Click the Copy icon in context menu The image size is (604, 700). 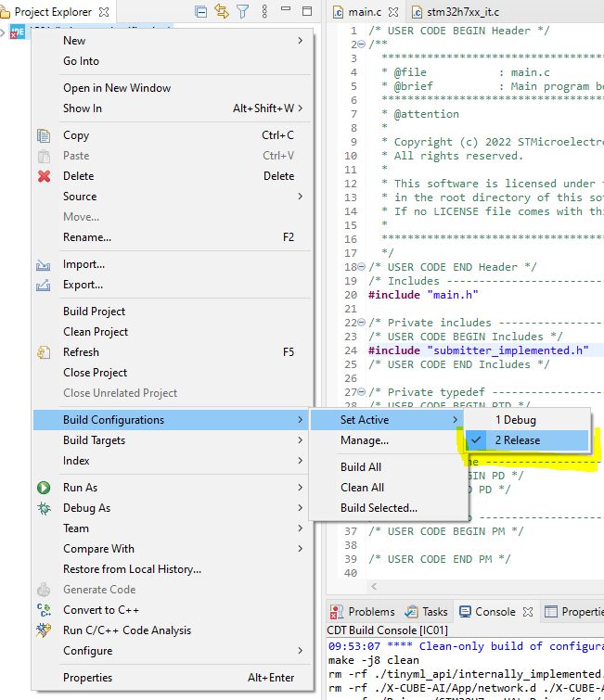[x=44, y=135]
